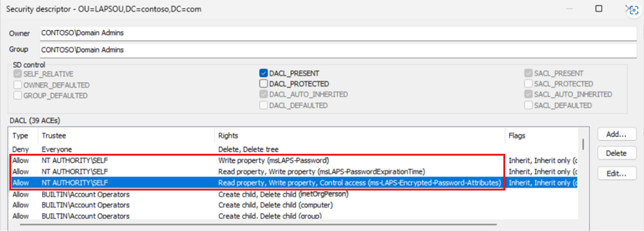644x231 pixels.
Task: Toggle the DACL_AUTO_INHERITED checkbox
Action: pyautogui.click(x=264, y=95)
